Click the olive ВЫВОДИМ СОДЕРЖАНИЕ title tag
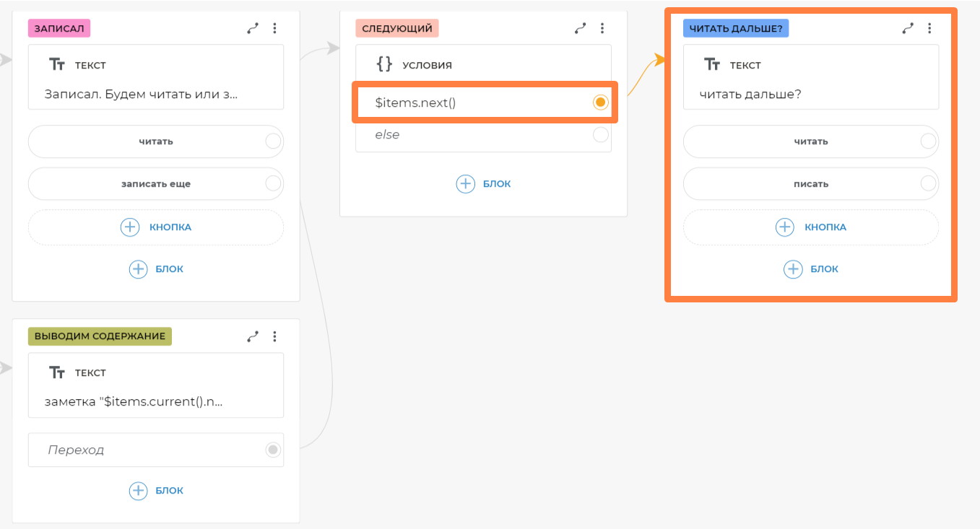Image resolution: width=980 pixels, height=529 pixels. click(100, 336)
